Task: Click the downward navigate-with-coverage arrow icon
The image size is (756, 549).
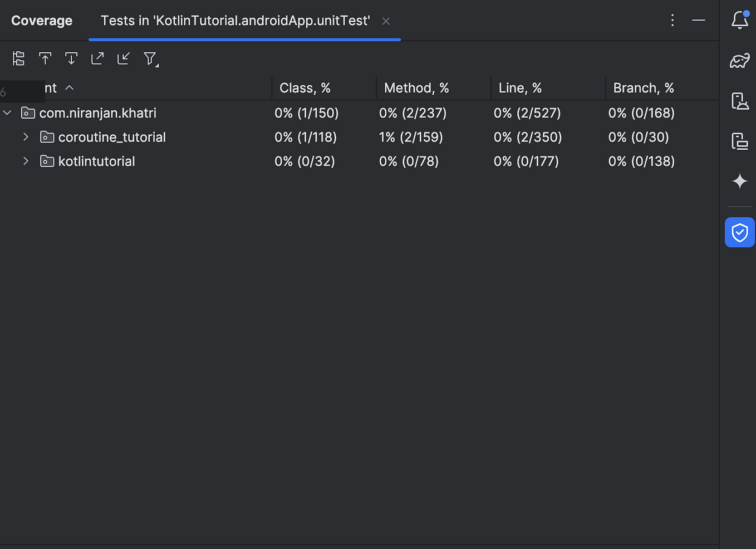Action: pos(71,58)
